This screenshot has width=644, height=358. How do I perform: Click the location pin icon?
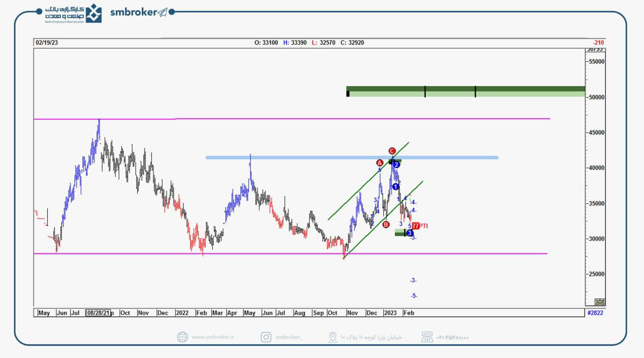[x=332, y=337]
